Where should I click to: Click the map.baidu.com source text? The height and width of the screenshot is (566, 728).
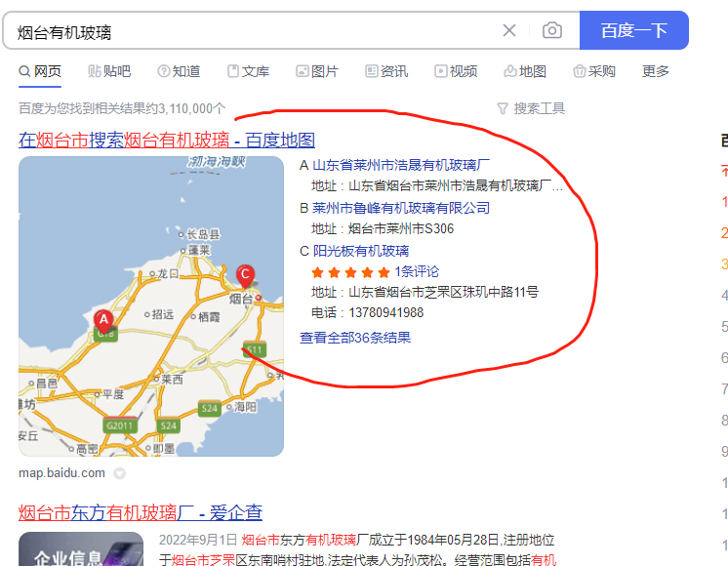[x=61, y=473]
